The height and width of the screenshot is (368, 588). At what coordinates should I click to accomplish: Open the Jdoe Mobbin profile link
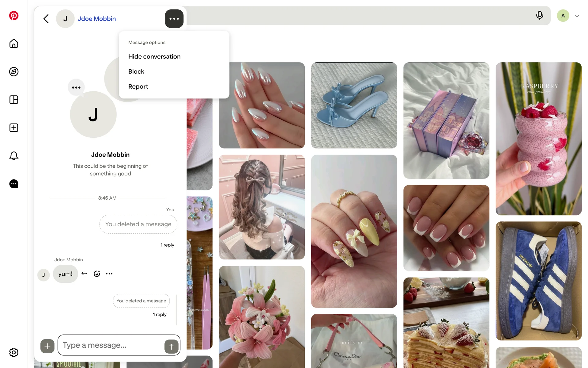(x=97, y=19)
